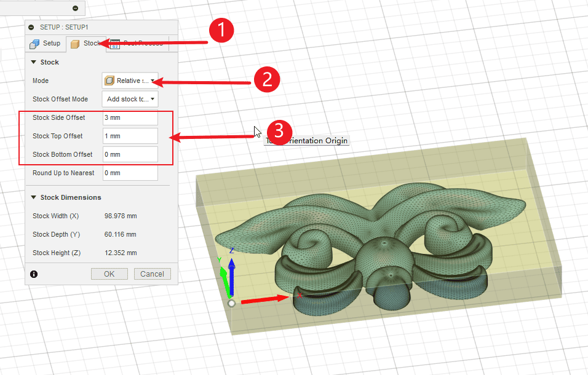Click the collapse icon on the top panel
The width and height of the screenshot is (588, 375).
(x=75, y=8)
